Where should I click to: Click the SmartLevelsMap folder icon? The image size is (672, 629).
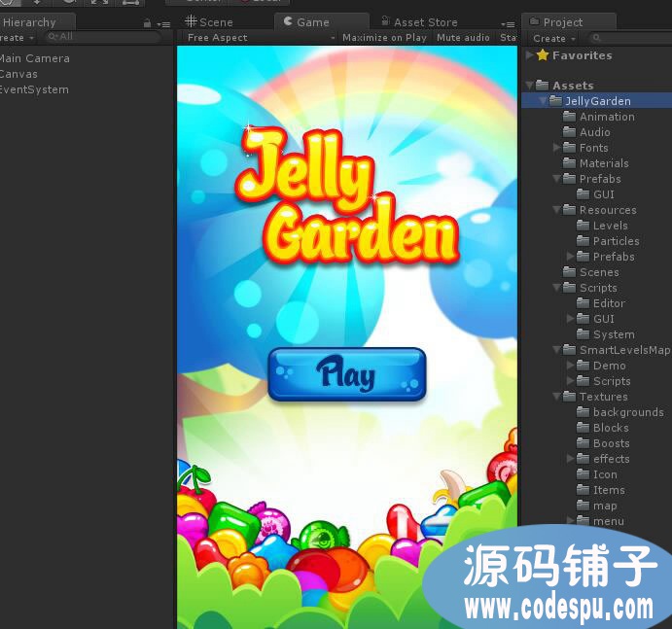[569, 350]
